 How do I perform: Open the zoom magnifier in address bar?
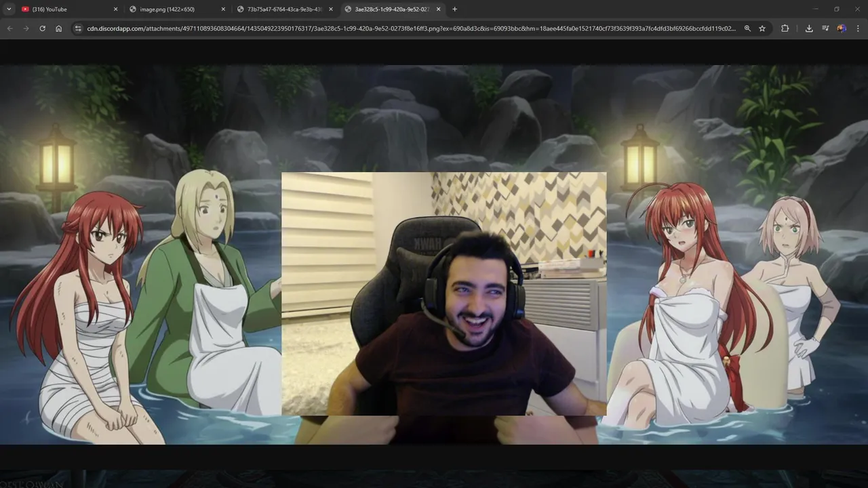[747, 28]
